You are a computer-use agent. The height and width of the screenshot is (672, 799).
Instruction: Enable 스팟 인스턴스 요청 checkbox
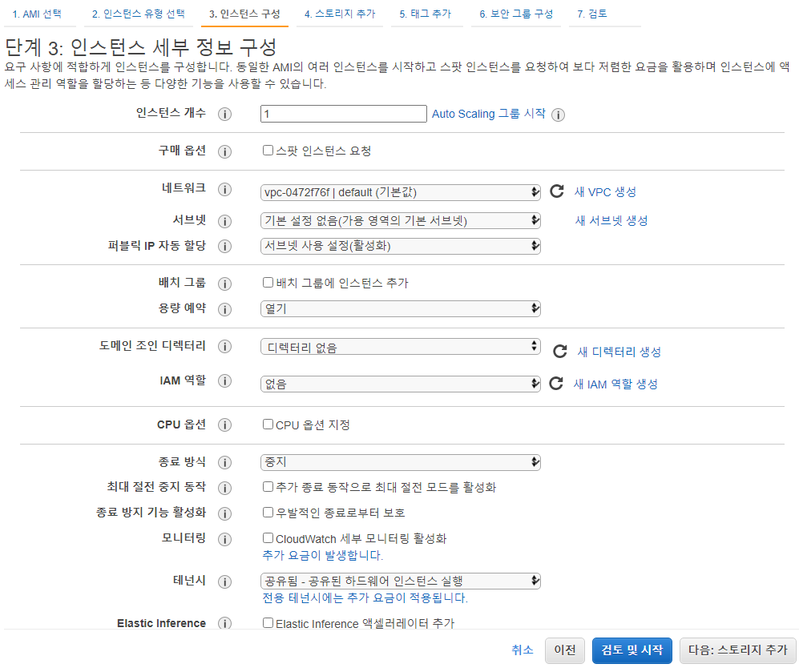(268, 151)
